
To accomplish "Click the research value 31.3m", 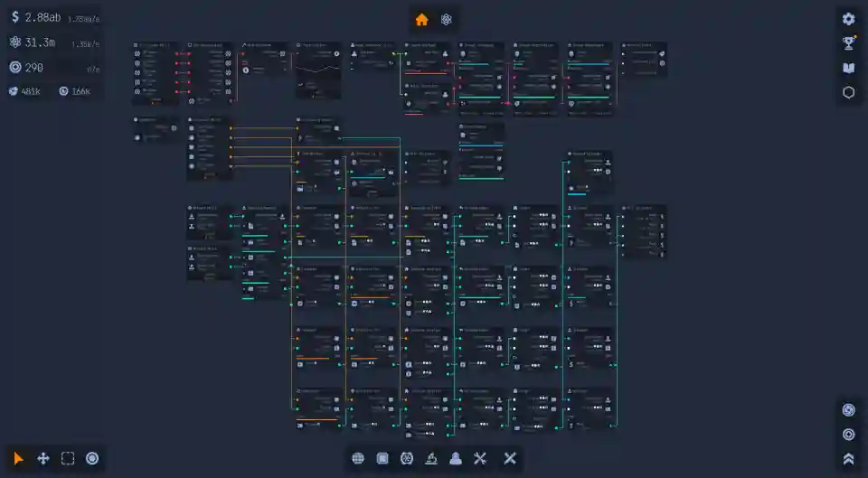I will click(x=40, y=42).
